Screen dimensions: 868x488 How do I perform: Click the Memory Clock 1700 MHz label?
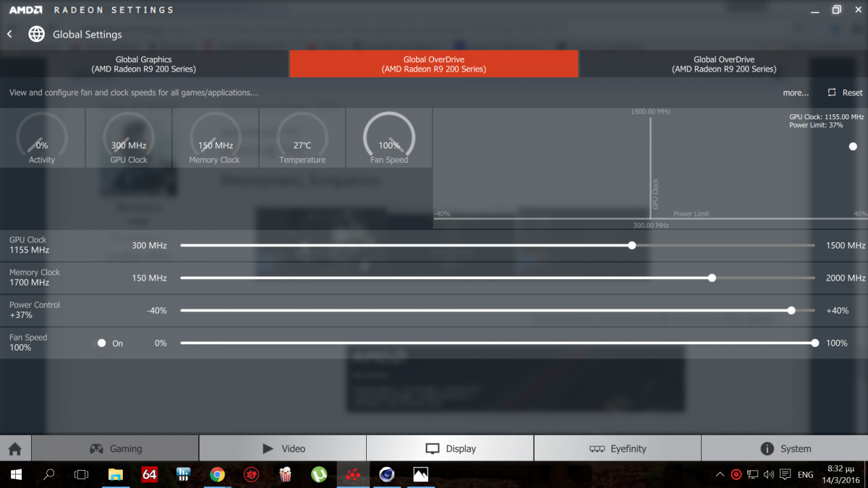coord(35,278)
